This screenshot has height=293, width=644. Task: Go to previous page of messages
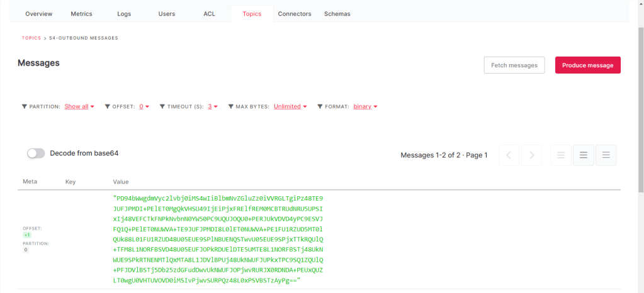pyautogui.click(x=509, y=155)
